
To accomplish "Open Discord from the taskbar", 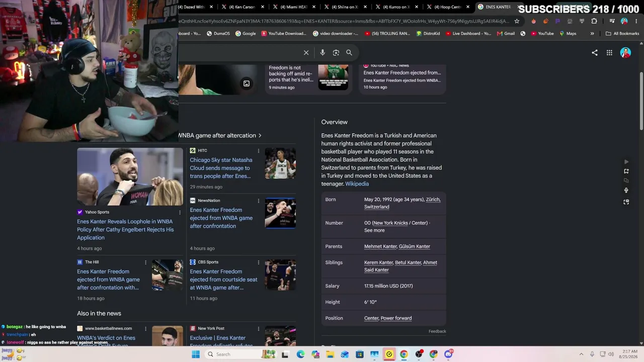I will pos(448,354).
